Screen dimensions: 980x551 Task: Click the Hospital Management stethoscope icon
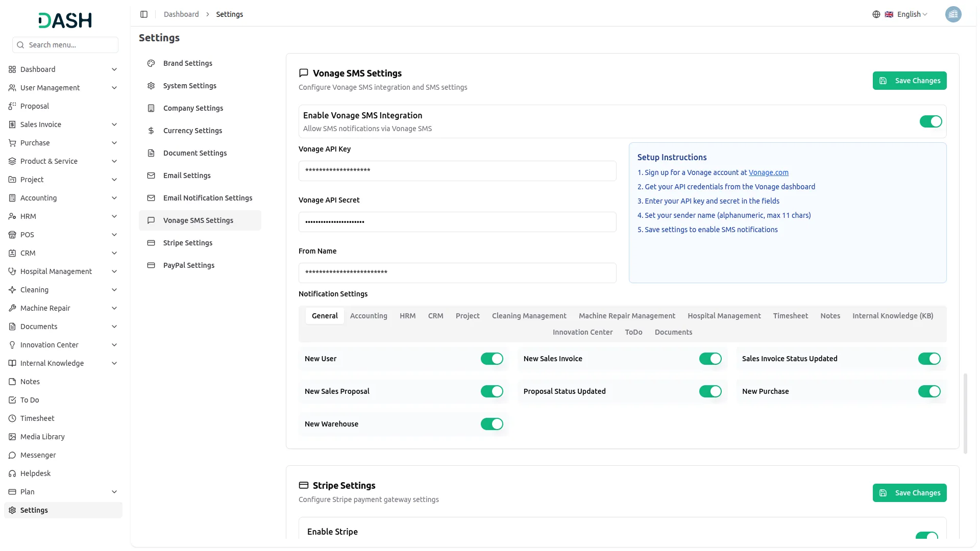(12, 271)
